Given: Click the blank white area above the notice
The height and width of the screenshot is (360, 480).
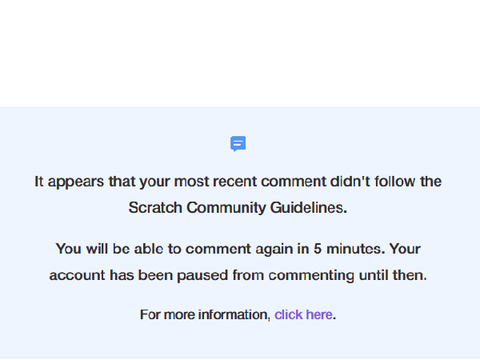Looking at the screenshot, I should [x=240, y=53].
